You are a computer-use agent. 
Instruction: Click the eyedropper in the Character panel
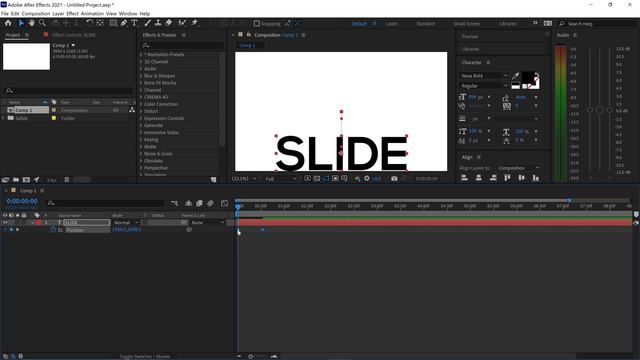(516, 76)
